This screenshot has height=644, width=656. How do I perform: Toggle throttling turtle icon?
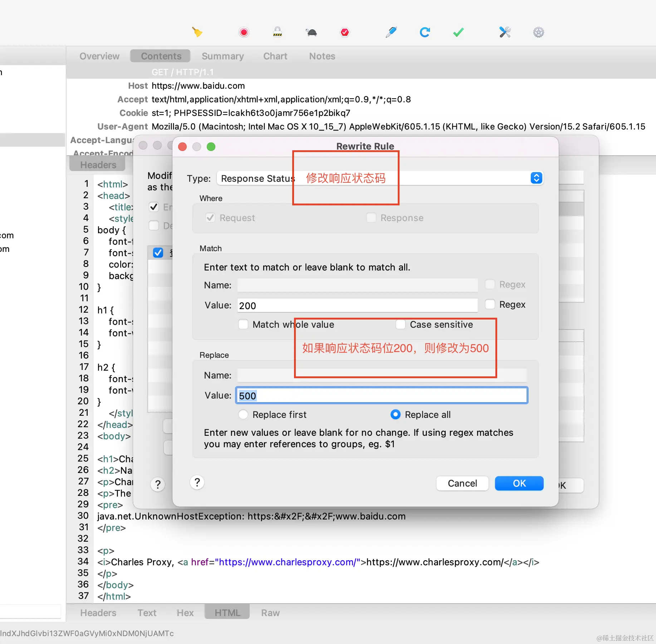tap(312, 33)
